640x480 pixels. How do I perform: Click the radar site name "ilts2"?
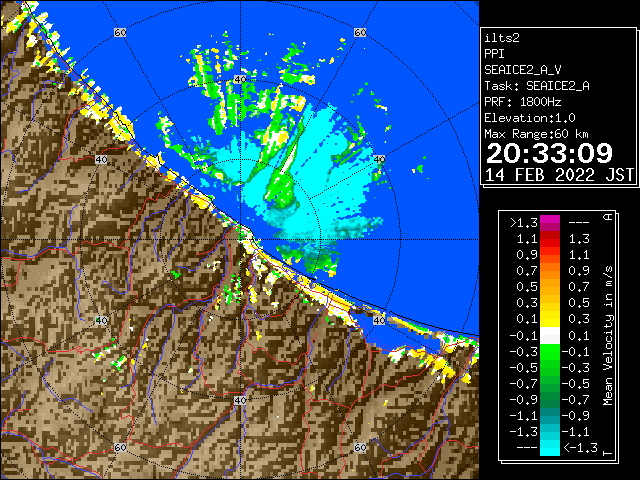coord(502,38)
